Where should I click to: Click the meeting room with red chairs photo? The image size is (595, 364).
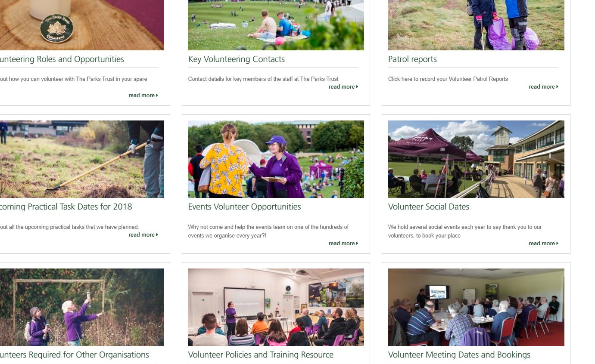point(476,307)
